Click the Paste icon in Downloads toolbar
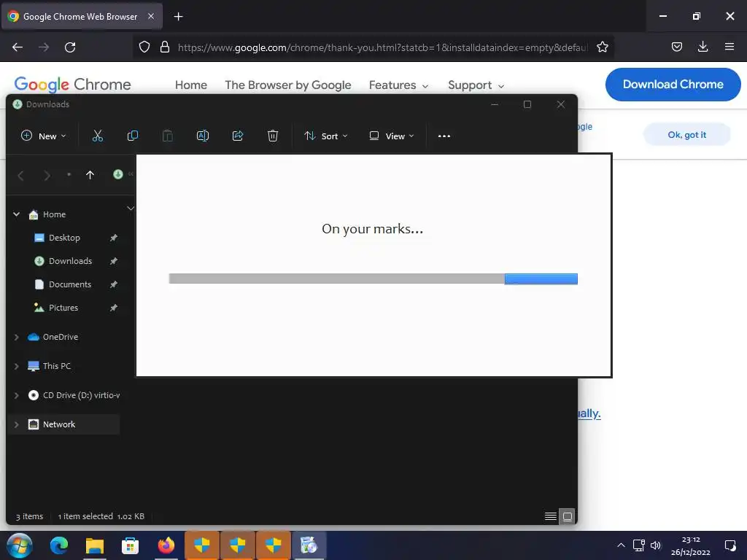 coord(168,136)
